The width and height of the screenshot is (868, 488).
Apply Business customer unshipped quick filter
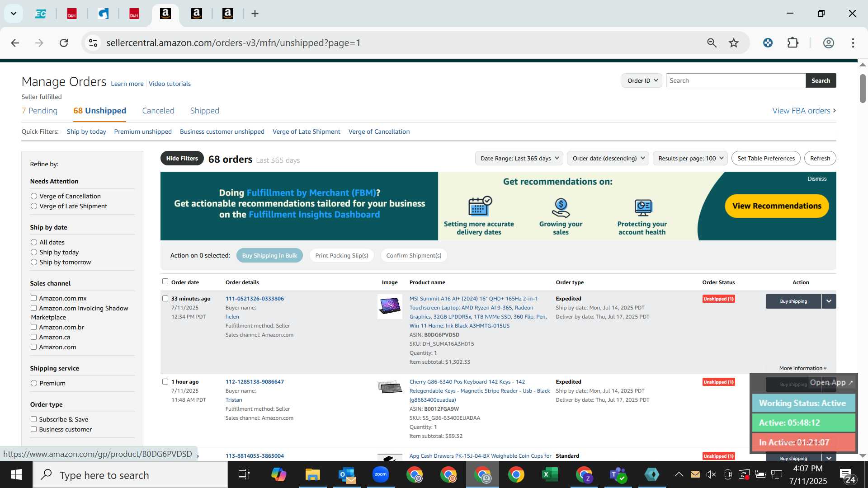[x=222, y=131]
